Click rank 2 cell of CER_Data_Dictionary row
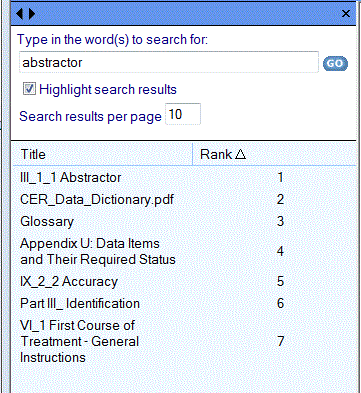 [280, 199]
